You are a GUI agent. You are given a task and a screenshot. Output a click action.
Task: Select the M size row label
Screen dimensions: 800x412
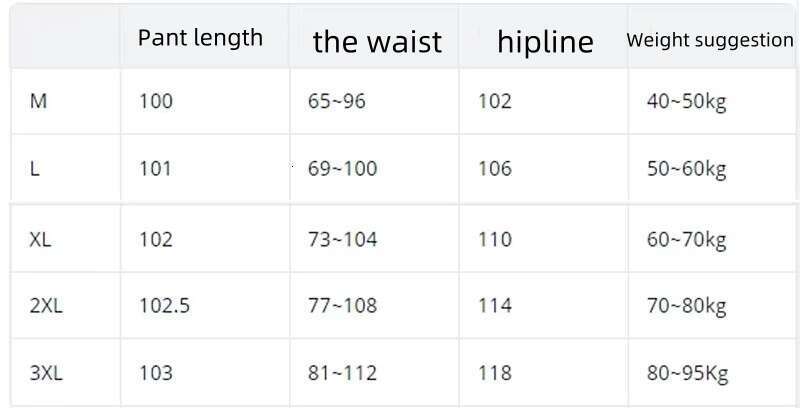click(38, 101)
